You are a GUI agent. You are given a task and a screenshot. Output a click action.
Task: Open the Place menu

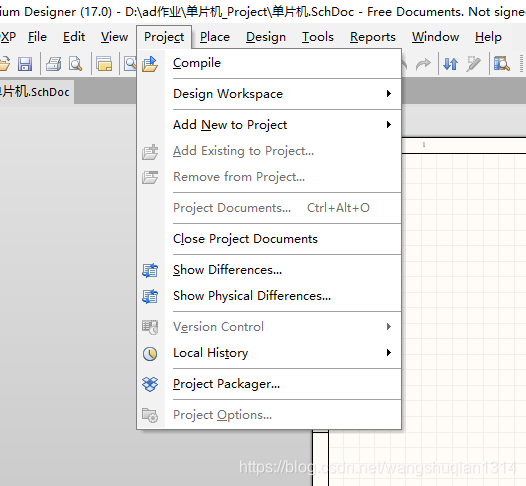(x=215, y=37)
